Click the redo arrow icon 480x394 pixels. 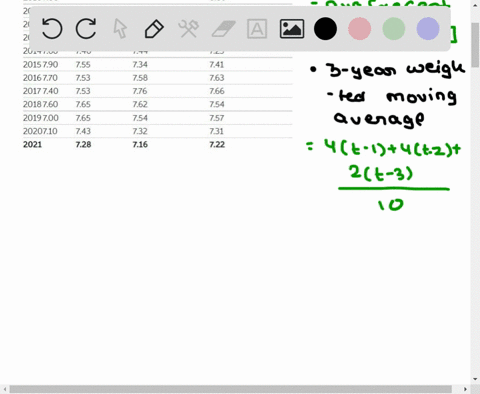[x=86, y=29]
